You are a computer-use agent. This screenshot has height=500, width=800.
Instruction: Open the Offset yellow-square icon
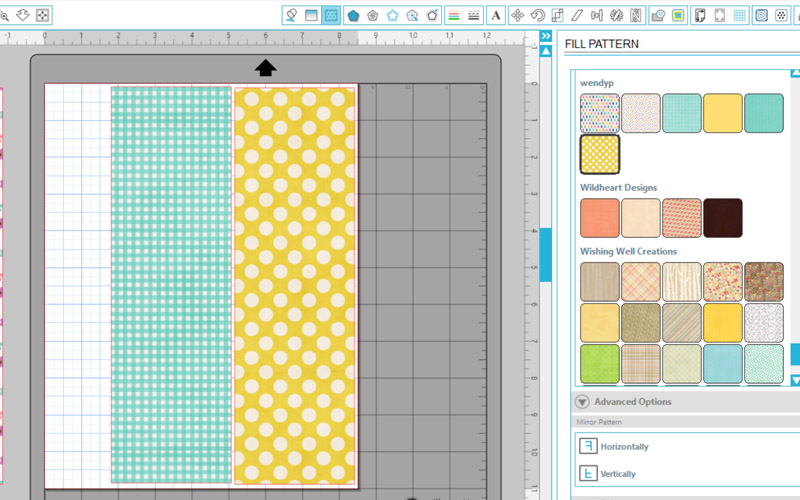point(678,15)
